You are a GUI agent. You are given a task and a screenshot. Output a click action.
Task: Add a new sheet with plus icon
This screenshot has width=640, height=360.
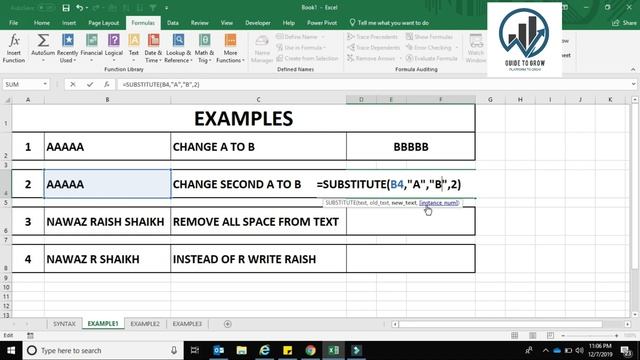point(228,324)
